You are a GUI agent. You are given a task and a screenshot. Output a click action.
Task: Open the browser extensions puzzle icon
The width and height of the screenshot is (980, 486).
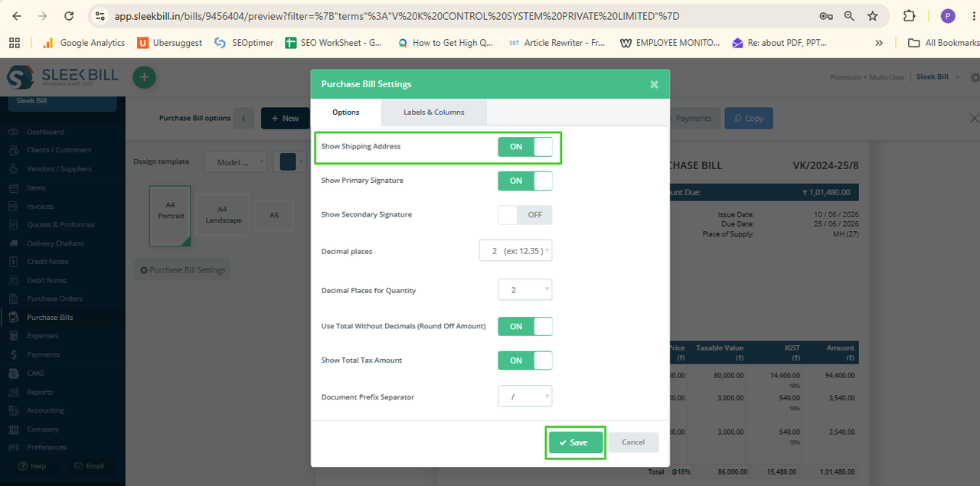(x=909, y=15)
